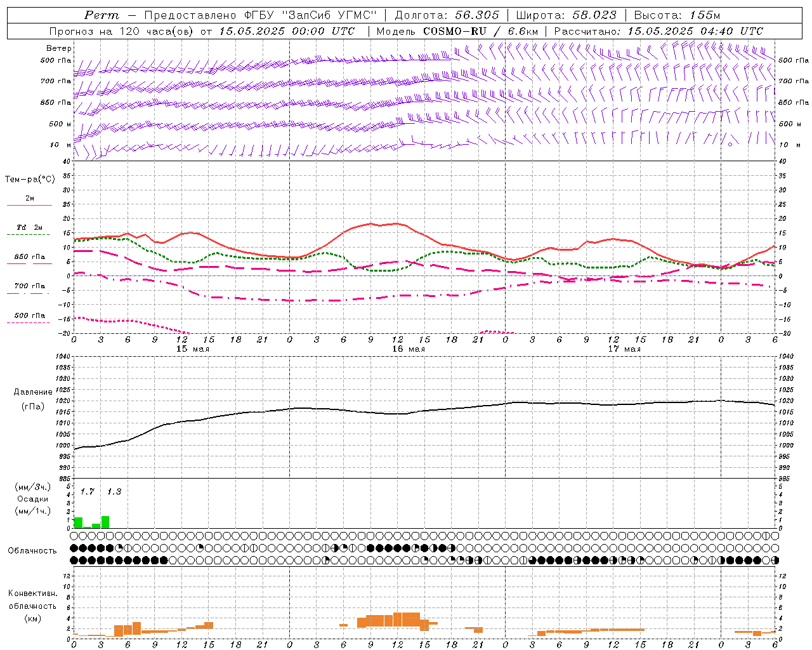Viewport: 812px width, 650px height.
Task: Click the "17 мая" date label
Action: [x=624, y=349]
